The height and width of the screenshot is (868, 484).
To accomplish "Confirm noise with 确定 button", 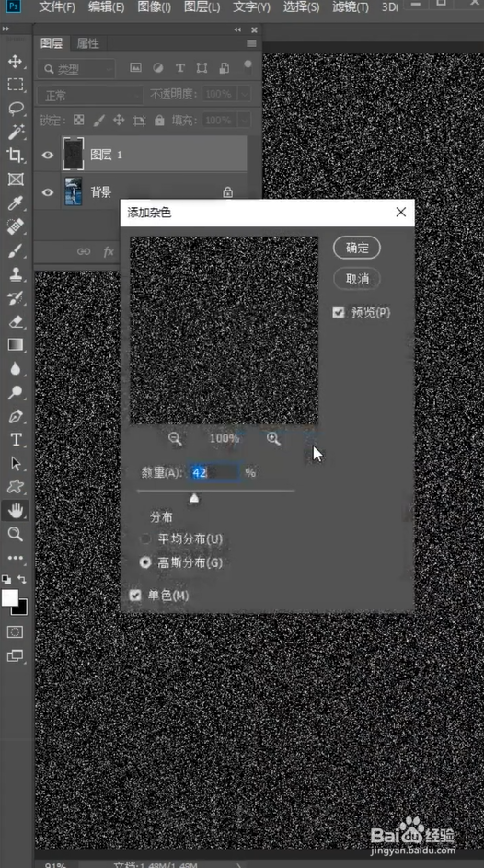I will (357, 248).
